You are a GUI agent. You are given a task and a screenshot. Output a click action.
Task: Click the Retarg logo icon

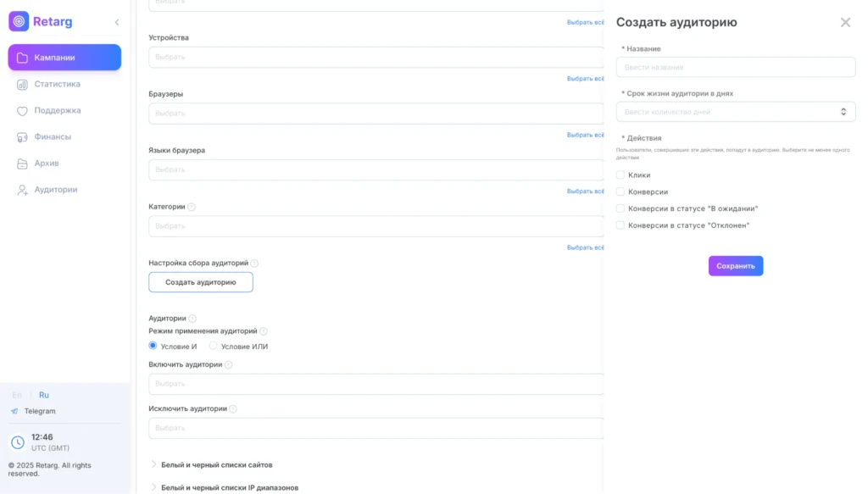tap(19, 21)
